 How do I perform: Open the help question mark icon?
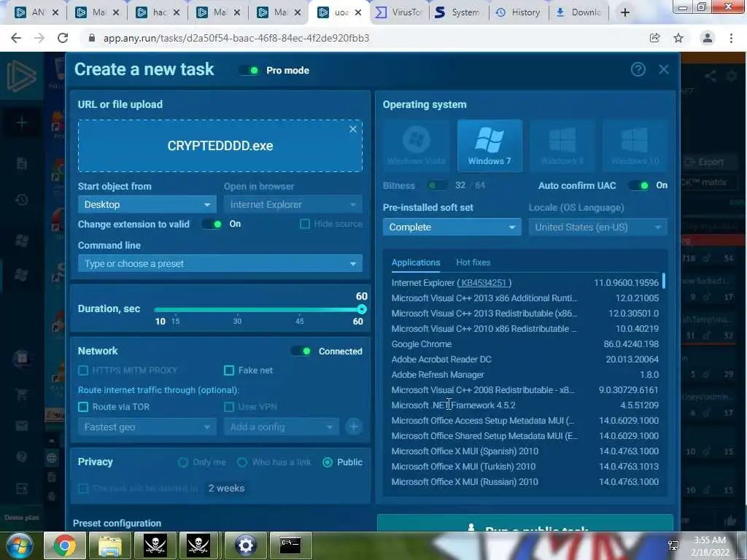coord(638,69)
